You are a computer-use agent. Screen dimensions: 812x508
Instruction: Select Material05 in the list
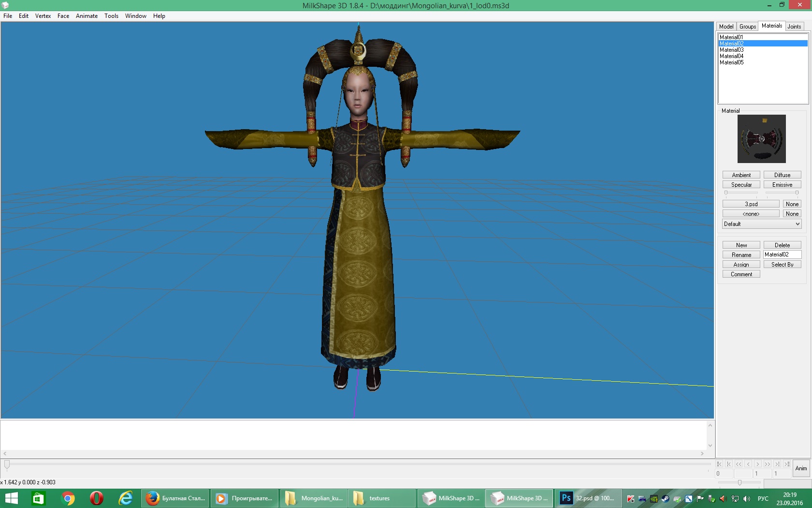[763, 62]
